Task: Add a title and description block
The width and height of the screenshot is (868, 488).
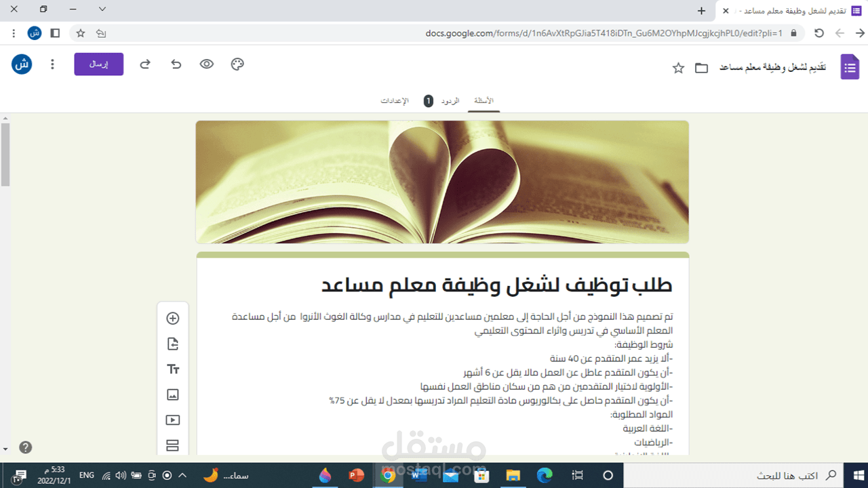Action: click(173, 369)
